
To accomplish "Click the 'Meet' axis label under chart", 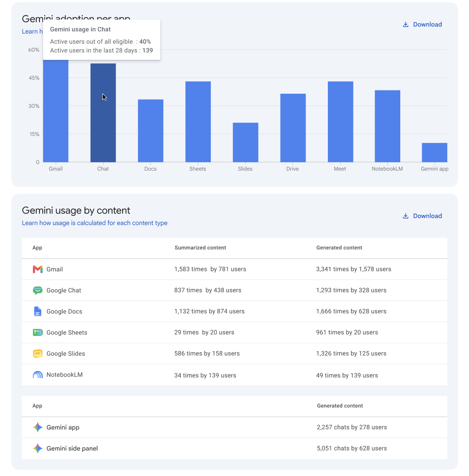I will coord(340,169).
